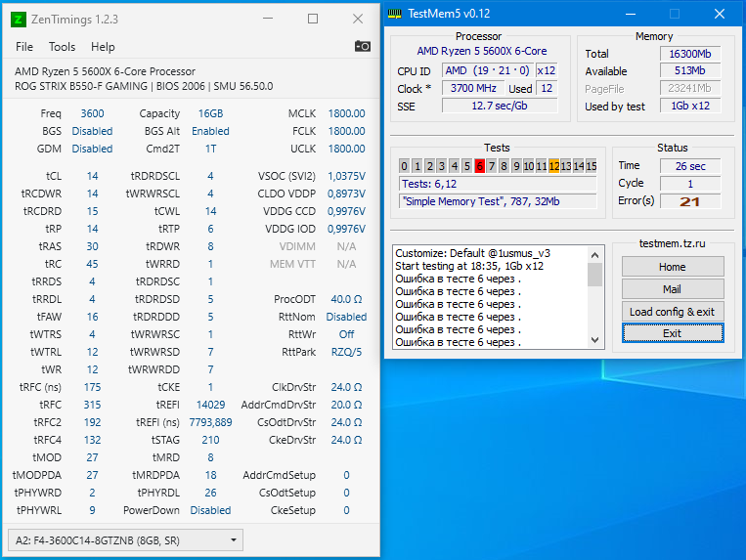
Task: Click the tFAW value 16
Action: pos(92,317)
